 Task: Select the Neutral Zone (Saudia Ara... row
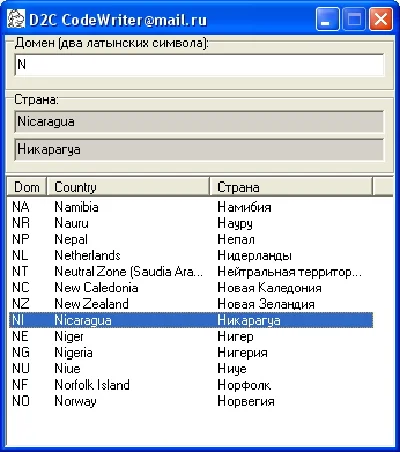(128, 272)
